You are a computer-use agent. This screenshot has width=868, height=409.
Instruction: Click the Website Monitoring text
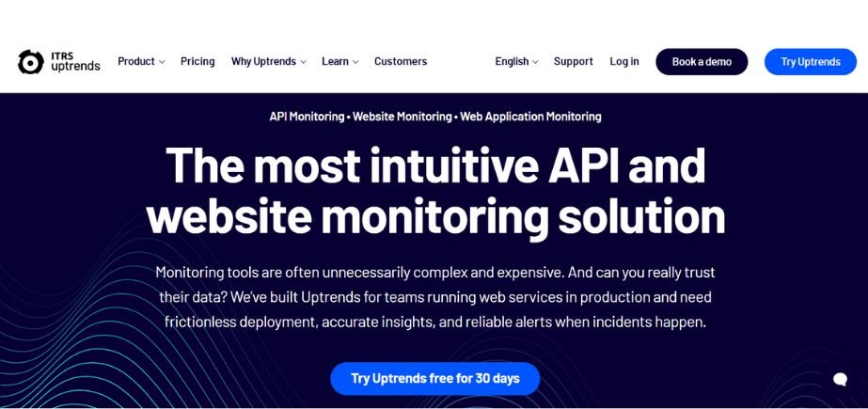click(402, 117)
